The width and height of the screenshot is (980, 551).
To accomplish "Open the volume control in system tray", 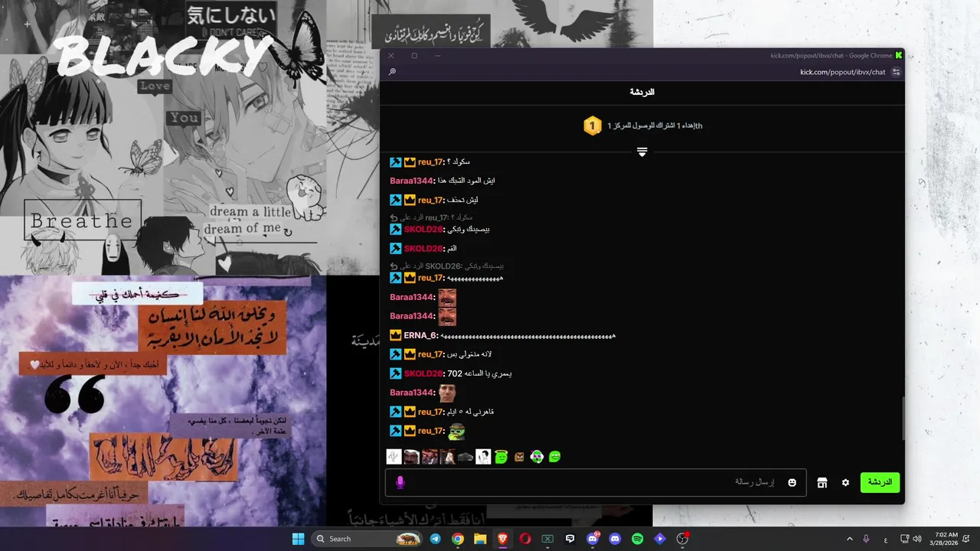I will (x=917, y=539).
